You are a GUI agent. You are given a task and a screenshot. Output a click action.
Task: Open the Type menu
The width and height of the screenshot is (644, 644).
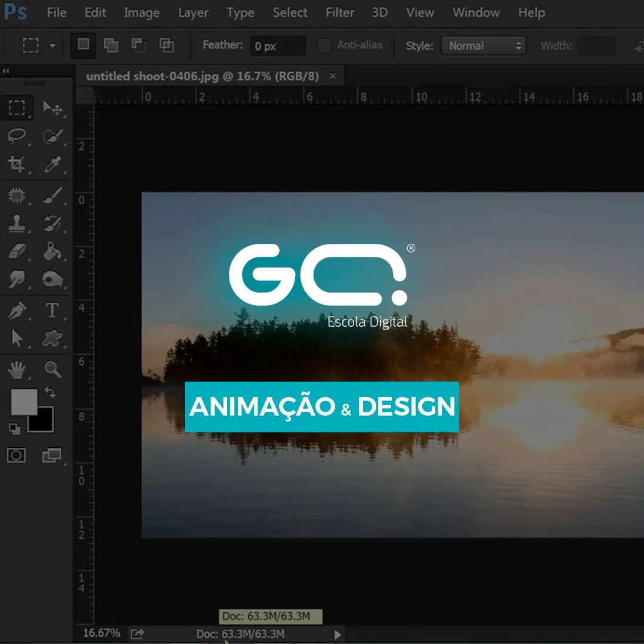point(240,13)
